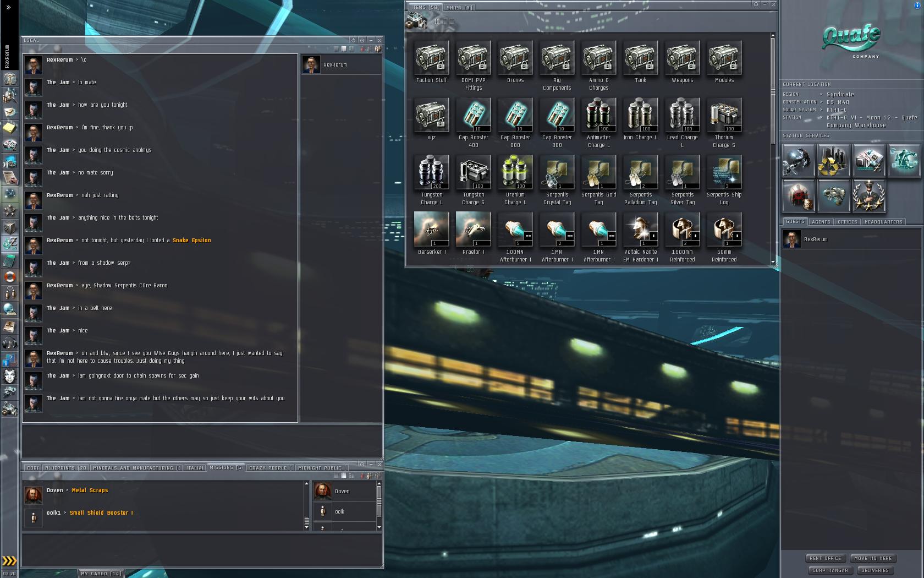Open the Corp Hangar button

coord(830,570)
